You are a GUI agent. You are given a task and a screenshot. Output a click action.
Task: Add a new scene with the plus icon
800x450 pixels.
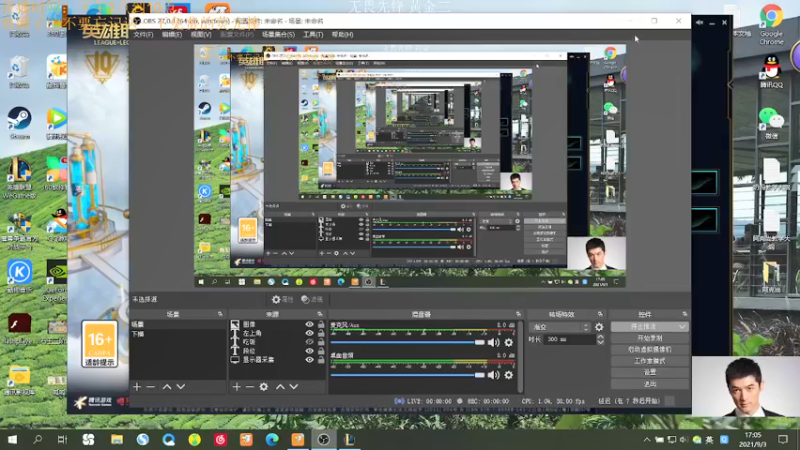[x=137, y=387]
